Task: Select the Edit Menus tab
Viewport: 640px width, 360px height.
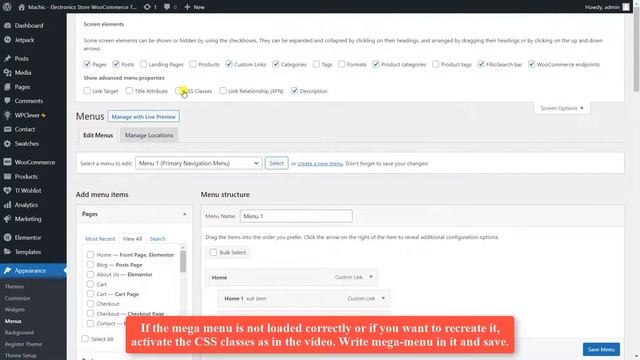Action: [x=98, y=135]
